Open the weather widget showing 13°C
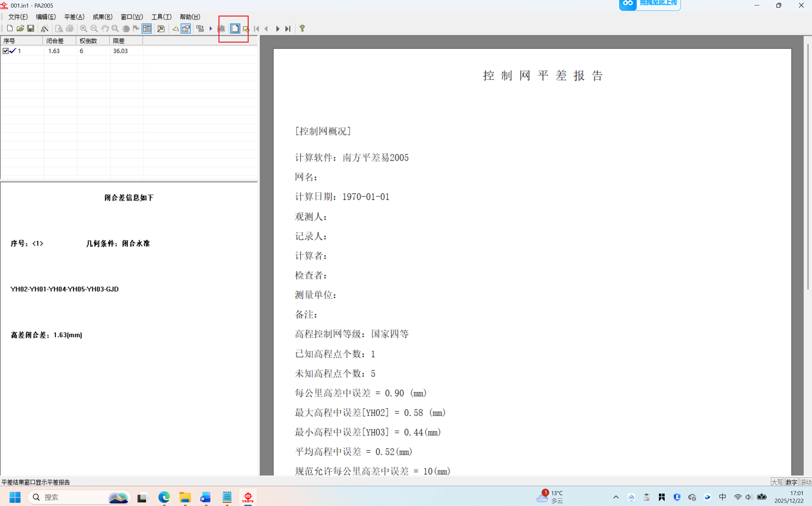The height and width of the screenshot is (506, 812). 550,497
